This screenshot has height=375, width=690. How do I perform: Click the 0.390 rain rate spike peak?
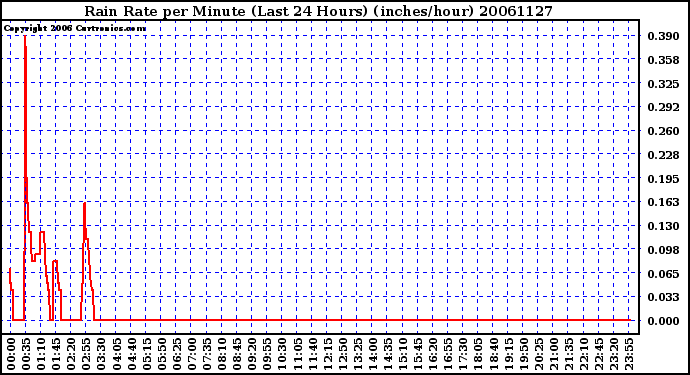pos(25,37)
